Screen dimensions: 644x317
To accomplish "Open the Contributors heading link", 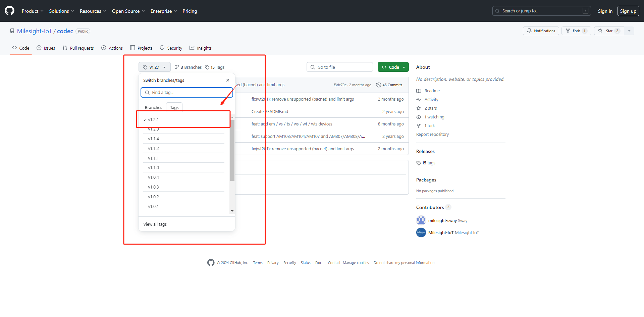I will [x=433, y=207].
